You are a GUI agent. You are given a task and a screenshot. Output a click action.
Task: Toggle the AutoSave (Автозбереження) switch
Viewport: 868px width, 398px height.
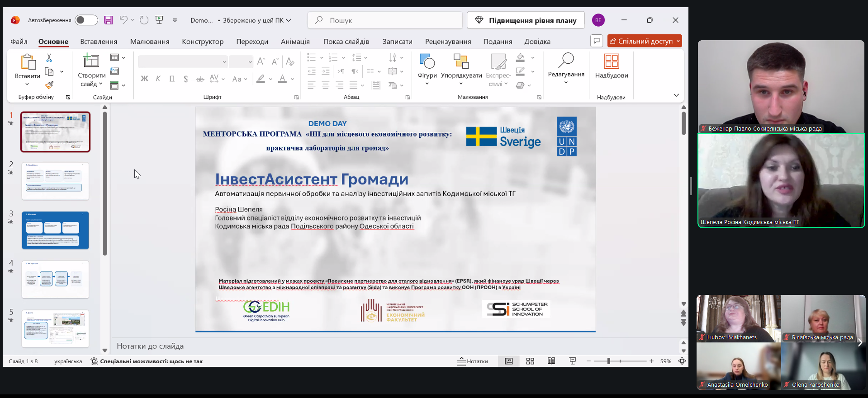click(86, 20)
